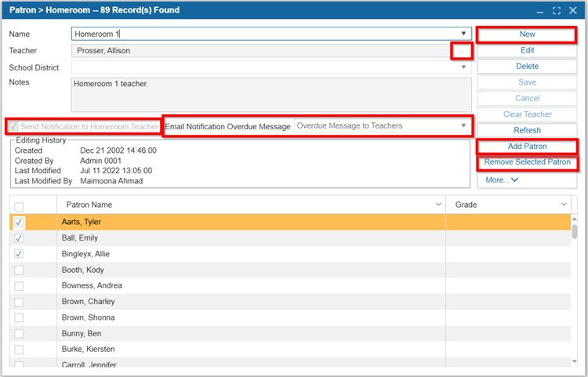Click the Edit button
The image size is (588, 377).
[x=527, y=50]
